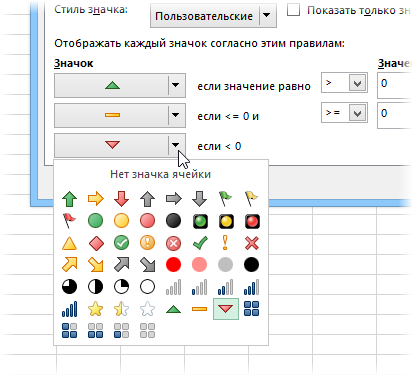The width and height of the screenshot is (413, 376).
Task: Select the red diamond icon
Action: click(96, 243)
